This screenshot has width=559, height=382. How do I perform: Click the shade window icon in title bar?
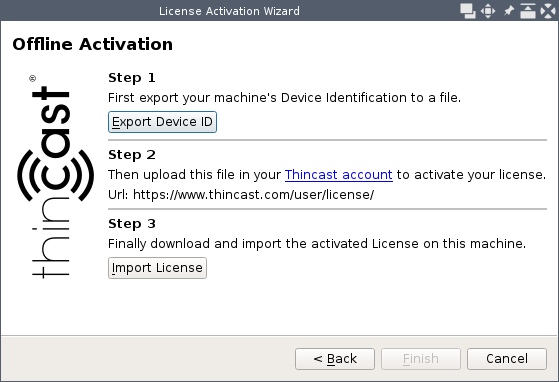click(x=528, y=11)
